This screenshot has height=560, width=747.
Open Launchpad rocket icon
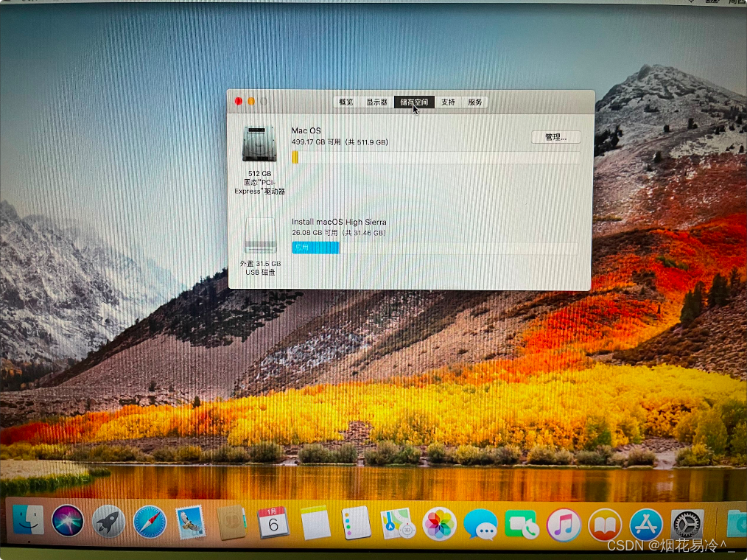[108, 522]
